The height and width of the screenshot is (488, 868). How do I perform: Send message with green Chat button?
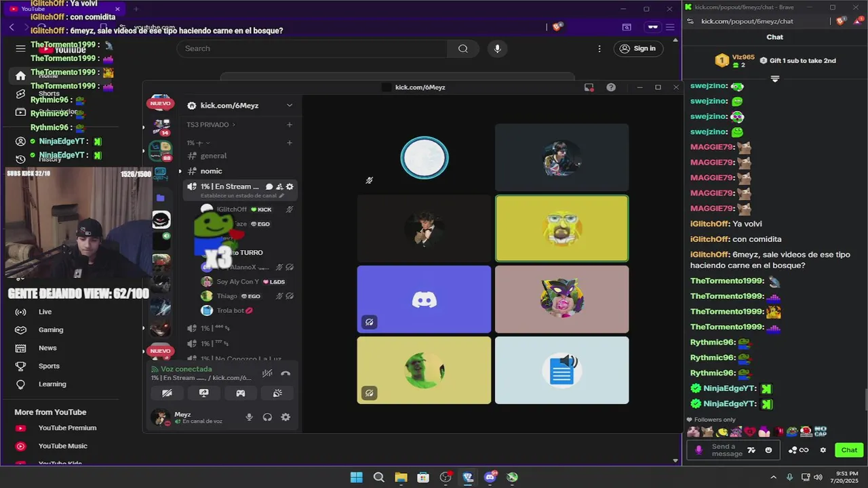click(x=849, y=450)
